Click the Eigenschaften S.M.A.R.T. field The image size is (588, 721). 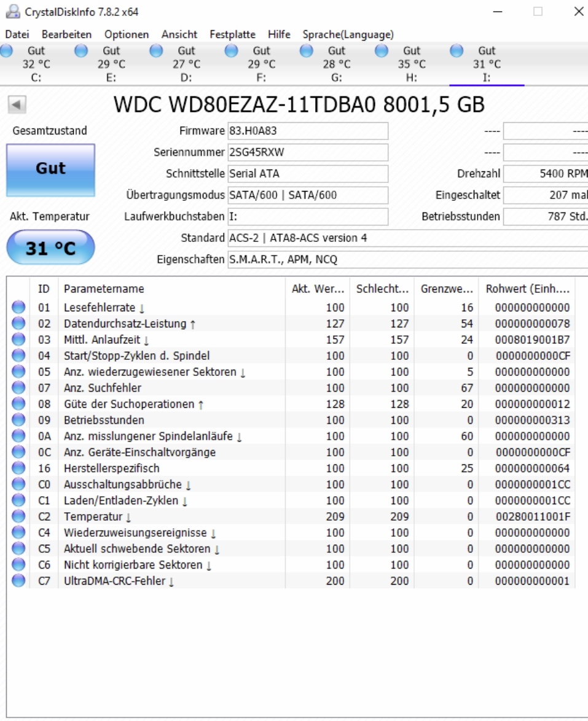point(407,259)
